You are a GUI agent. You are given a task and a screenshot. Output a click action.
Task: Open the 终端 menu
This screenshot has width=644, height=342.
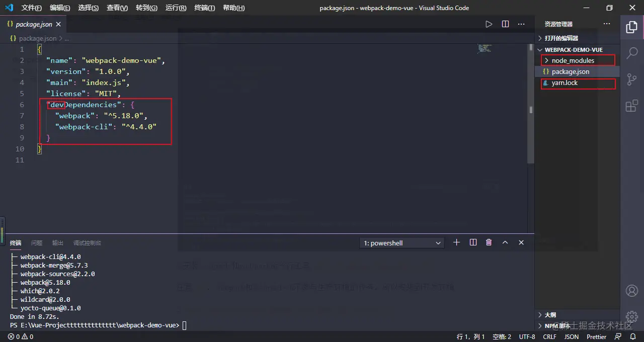tap(204, 8)
